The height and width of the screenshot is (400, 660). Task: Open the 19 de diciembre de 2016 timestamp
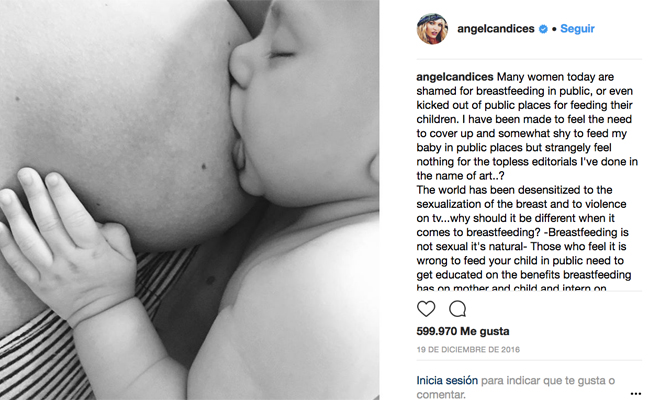(x=468, y=349)
